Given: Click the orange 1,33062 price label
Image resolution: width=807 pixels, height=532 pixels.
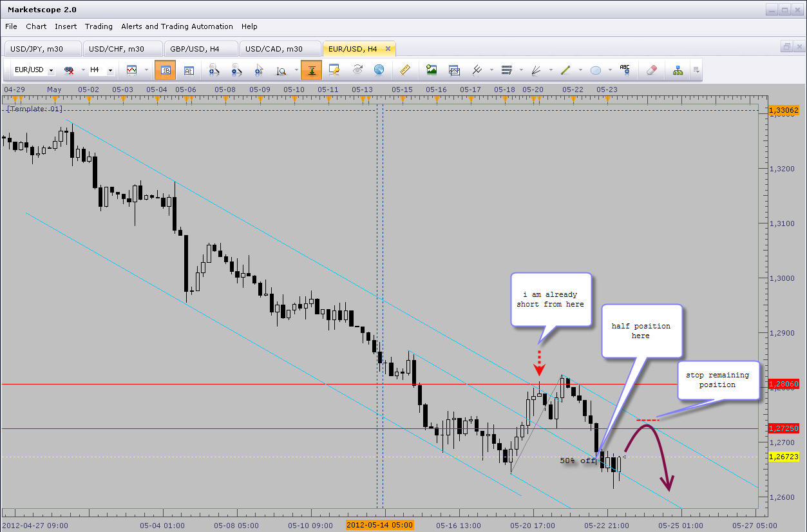Looking at the screenshot, I should tap(784, 110).
